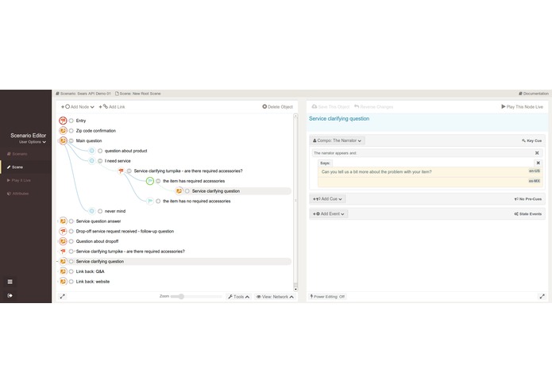Click the sign-out icon at the sidebar bottom
This screenshot has height=392, width=552.
[10, 295]
